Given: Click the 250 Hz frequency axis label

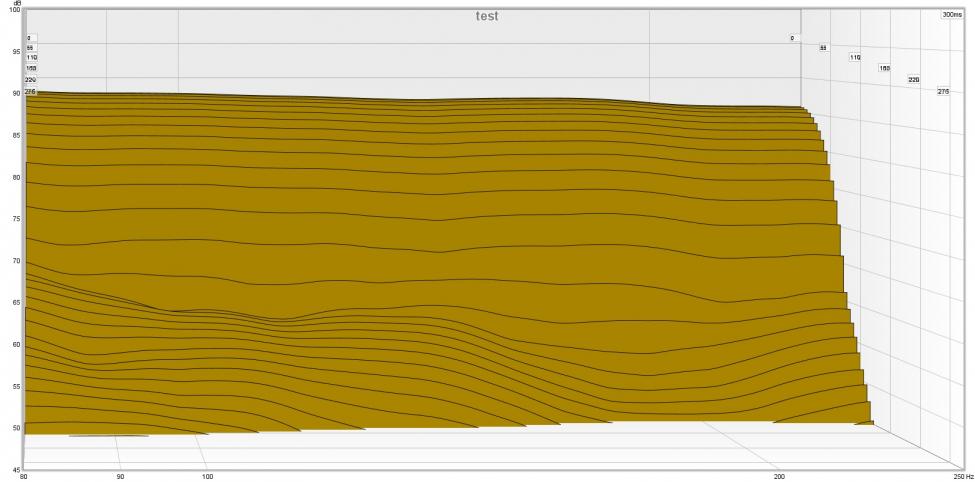Looking at the screenshot, I should pyautogui.click(x=958, y=477).
